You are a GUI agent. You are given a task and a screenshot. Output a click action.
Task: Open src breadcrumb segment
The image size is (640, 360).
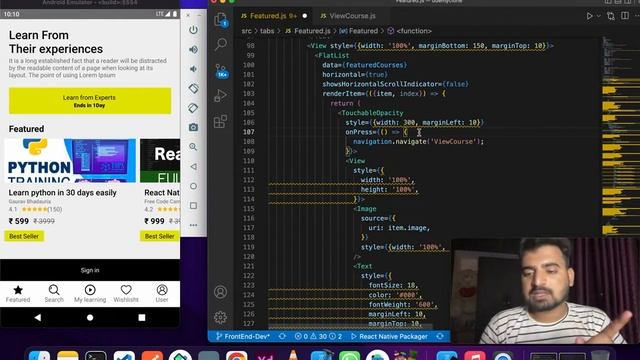tap(247, 31)
